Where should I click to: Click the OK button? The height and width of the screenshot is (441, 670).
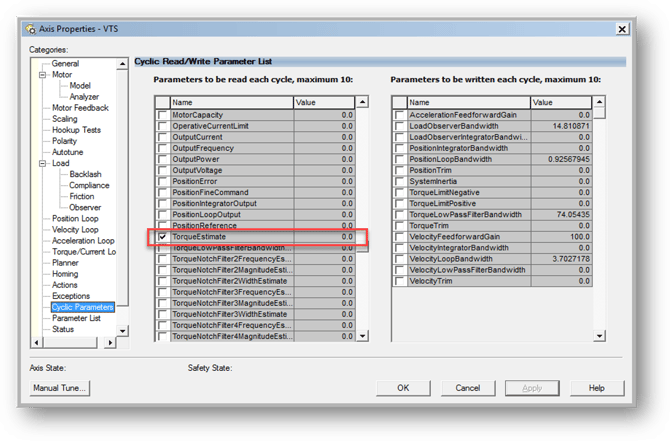click(403, 388)
